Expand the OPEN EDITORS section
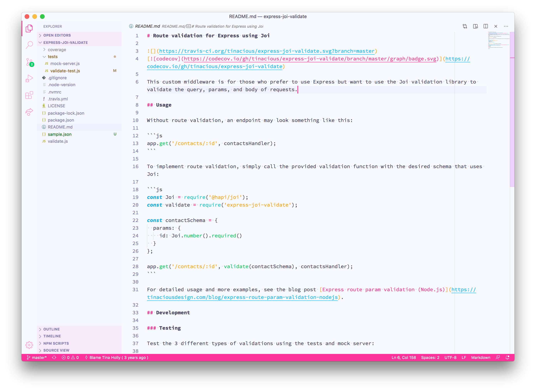The image size is (536, 392). click(57, 35)
